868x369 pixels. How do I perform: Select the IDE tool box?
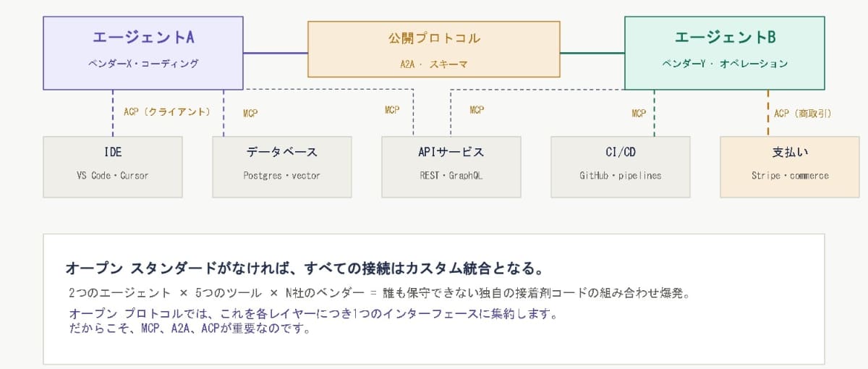113,166
